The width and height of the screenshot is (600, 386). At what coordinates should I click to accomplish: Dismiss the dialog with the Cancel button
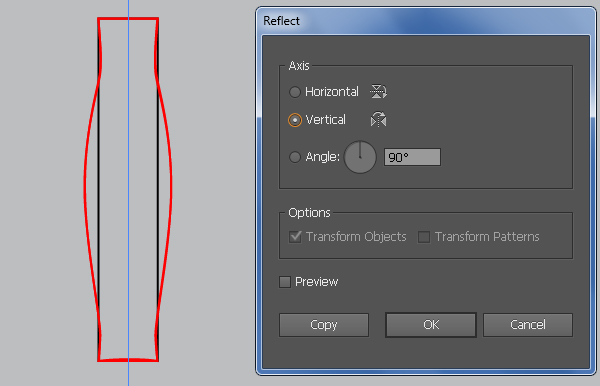(528, 325)
